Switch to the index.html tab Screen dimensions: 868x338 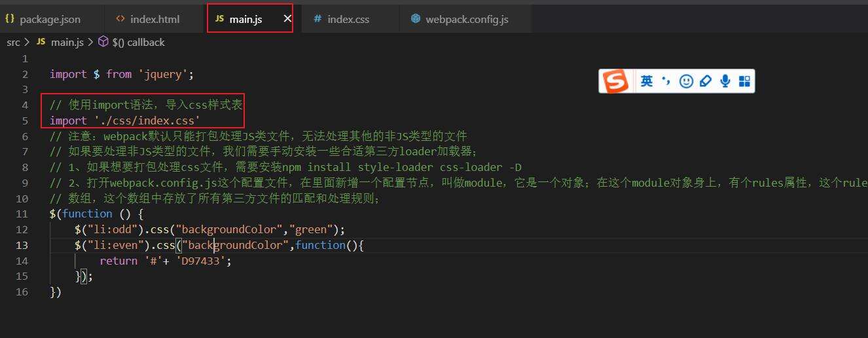pos(154,19)
